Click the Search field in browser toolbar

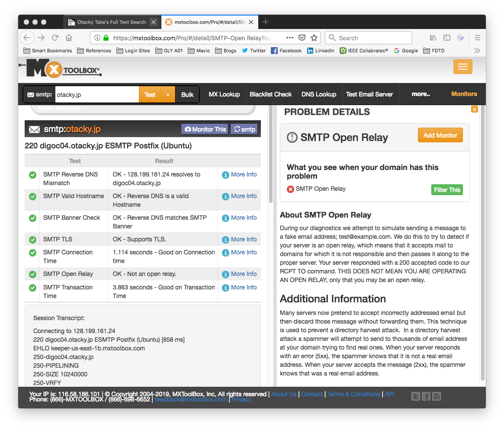(x=368, y=38)
